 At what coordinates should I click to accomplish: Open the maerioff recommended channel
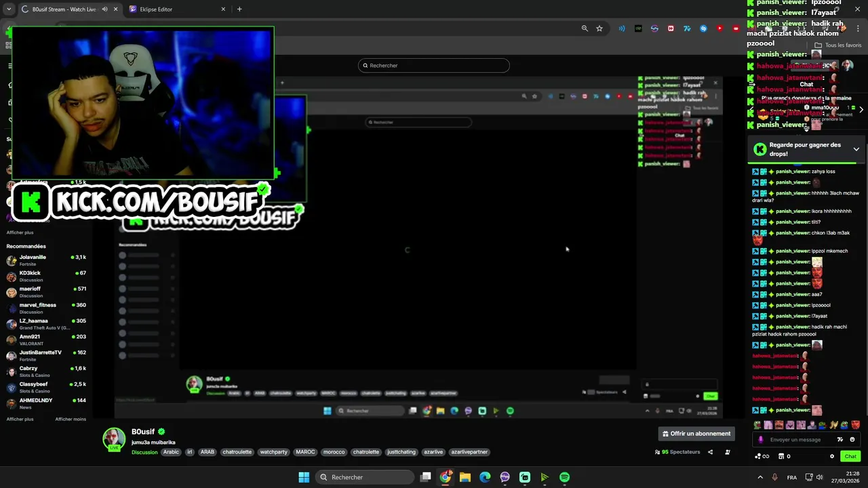[46, 292]
